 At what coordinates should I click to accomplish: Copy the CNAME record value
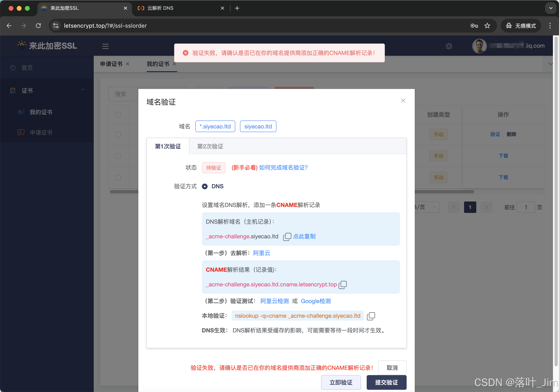click(x=343, y=285)
